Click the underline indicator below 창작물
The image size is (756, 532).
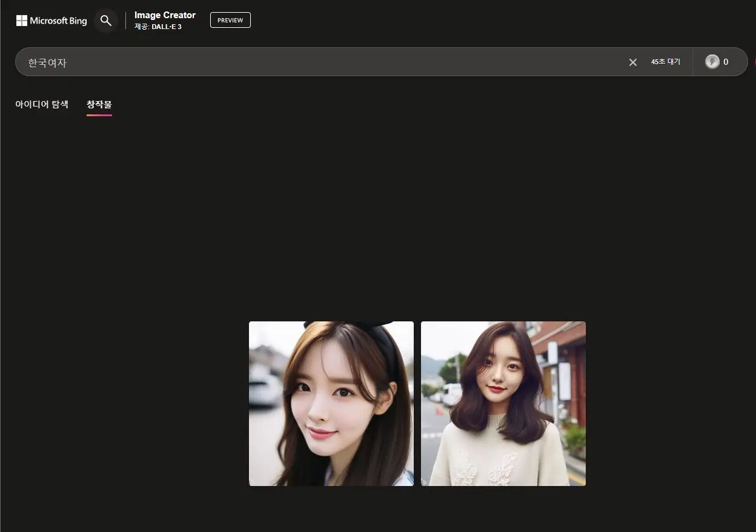(99, 116)
